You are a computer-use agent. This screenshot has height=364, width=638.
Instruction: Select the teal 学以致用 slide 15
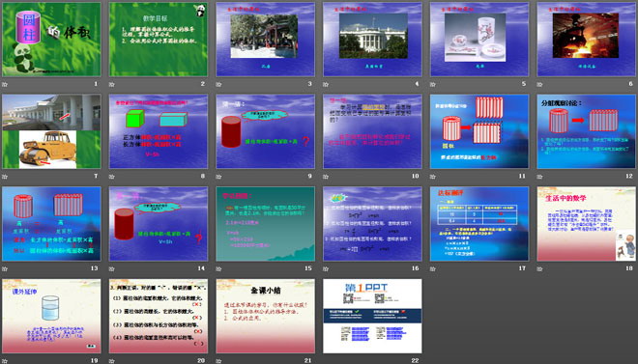265,224
